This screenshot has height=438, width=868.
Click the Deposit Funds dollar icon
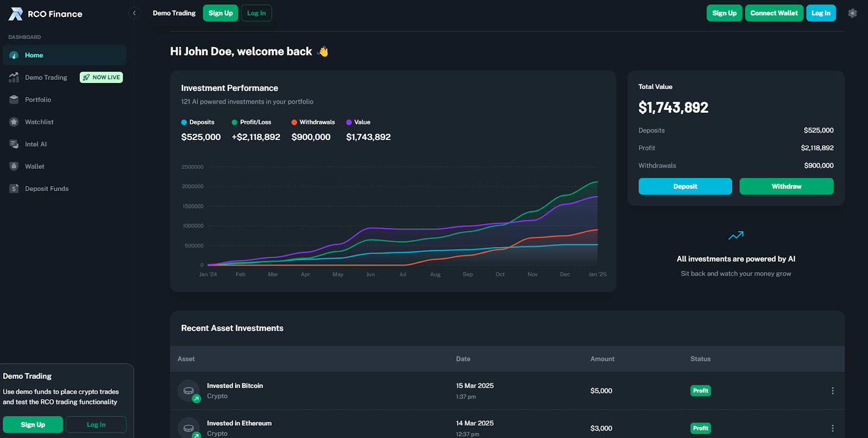pos(14,189)
